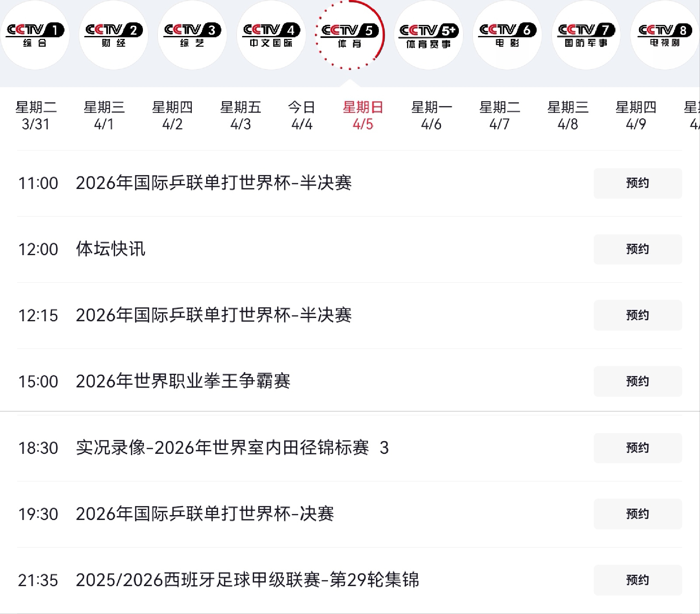Screen dimensions: 700x614
Task: Select the CCTV-8 电视剧 channel icon
Action: click(x=664, y=35)
